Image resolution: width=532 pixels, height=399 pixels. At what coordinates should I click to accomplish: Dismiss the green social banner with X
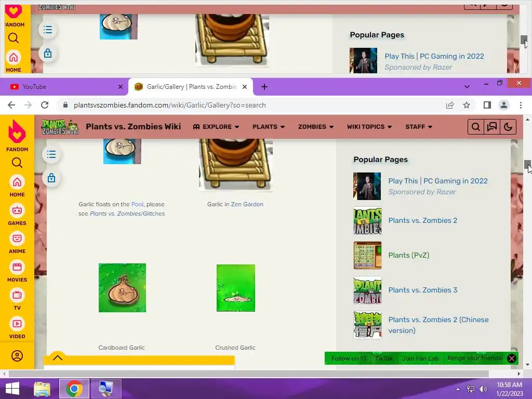[512, 358]
